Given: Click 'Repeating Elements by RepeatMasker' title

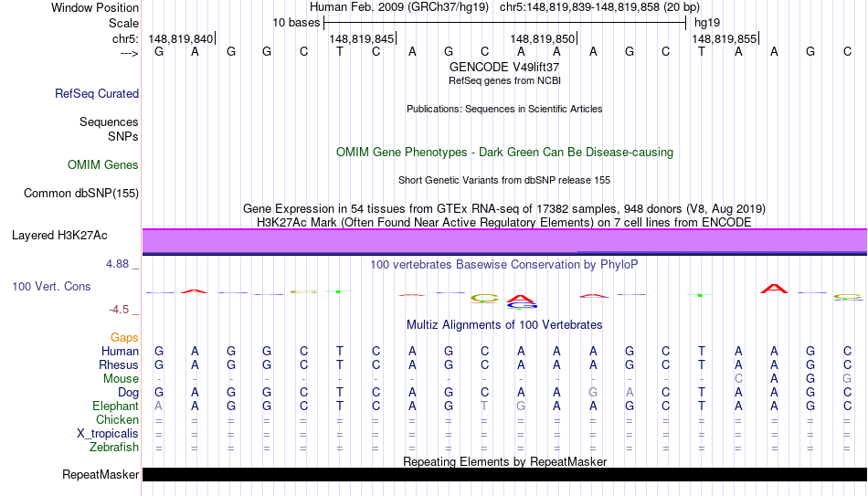Looking at the screenshot, I should [504, 461].
